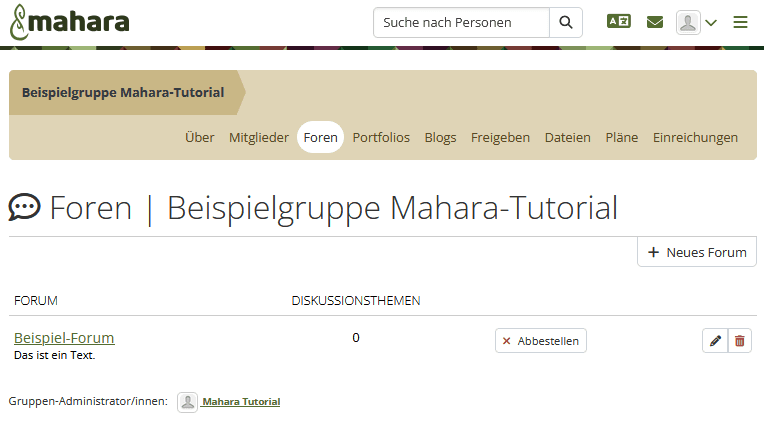This screenshot has width=764, height=426.
Task: Open the inbox envelope icon
Action: click(x=655, y=22)
